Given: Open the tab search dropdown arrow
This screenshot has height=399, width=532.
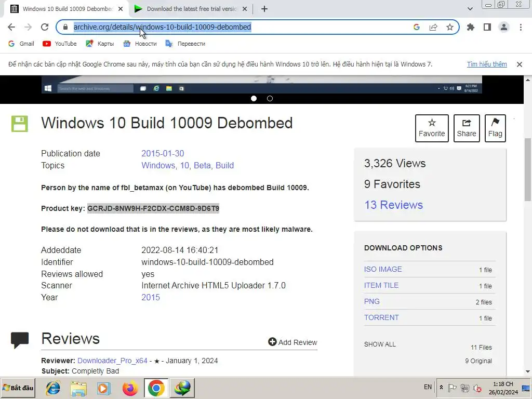Looking at the screenshot, I should (x=470, y=9).
